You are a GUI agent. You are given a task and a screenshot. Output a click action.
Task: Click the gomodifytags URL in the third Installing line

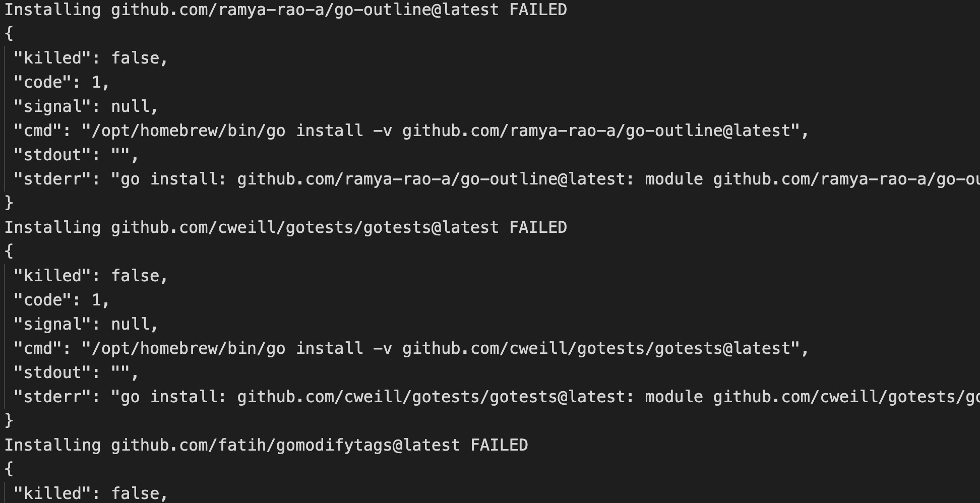(285, 445)
